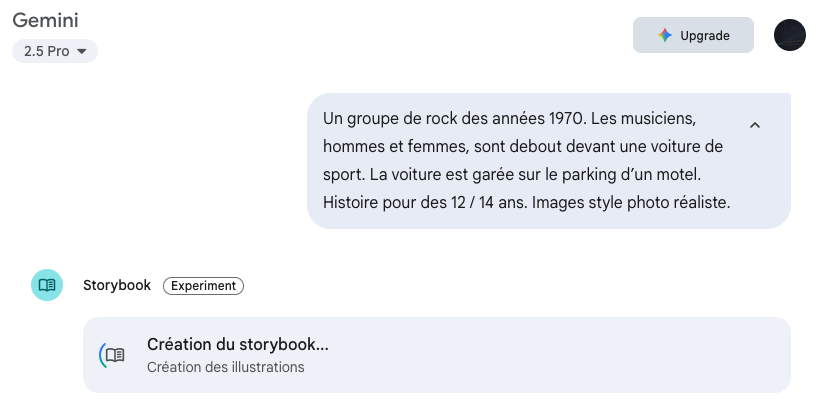Click the prompt line starting "sport. La voiture"

click(x=515, y=174)
